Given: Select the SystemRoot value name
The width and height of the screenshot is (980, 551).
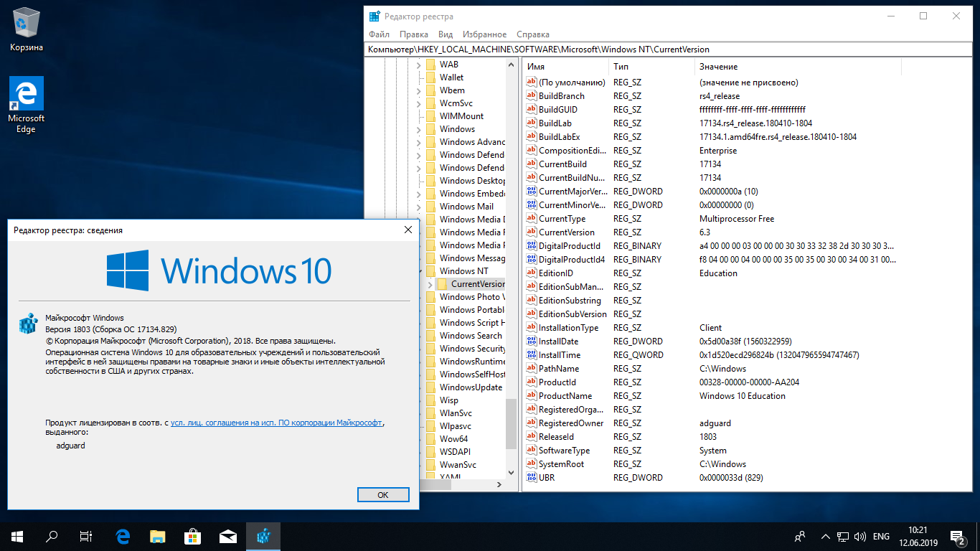Looking at the screenshot, I should click(x=561, y=463).
